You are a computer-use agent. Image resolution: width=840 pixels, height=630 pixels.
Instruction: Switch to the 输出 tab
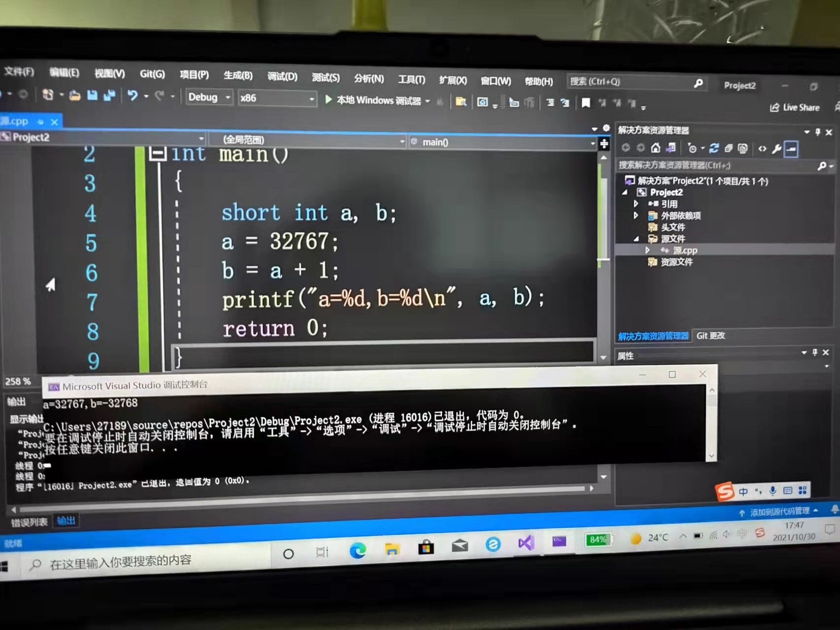click(65, 521)
